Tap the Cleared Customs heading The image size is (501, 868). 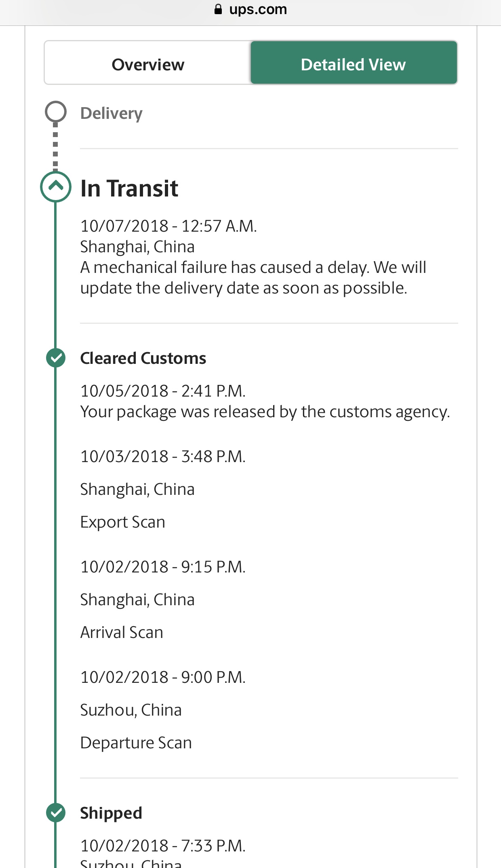coord(143,358)
